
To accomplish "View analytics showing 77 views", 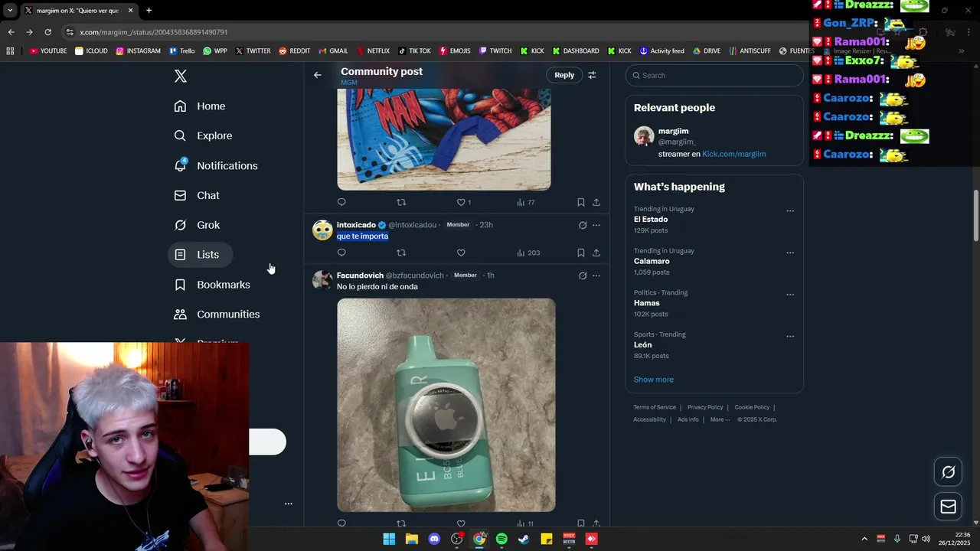I will 526,202.
